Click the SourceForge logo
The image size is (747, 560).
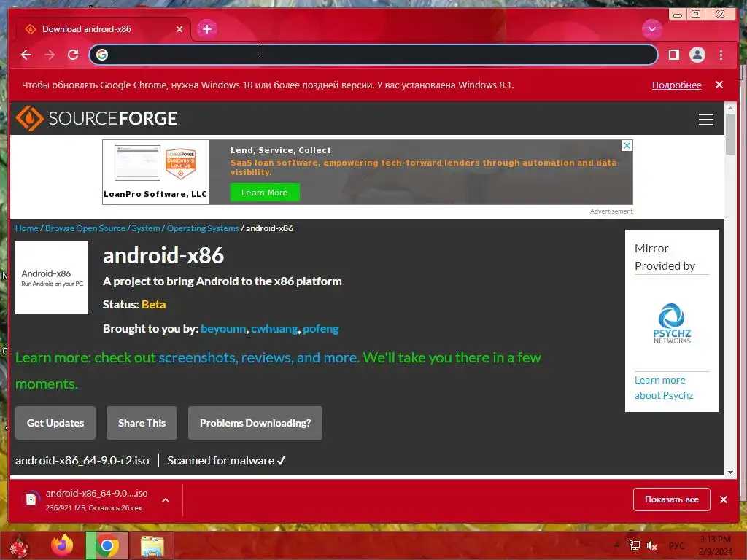click(x=96, y=118)
